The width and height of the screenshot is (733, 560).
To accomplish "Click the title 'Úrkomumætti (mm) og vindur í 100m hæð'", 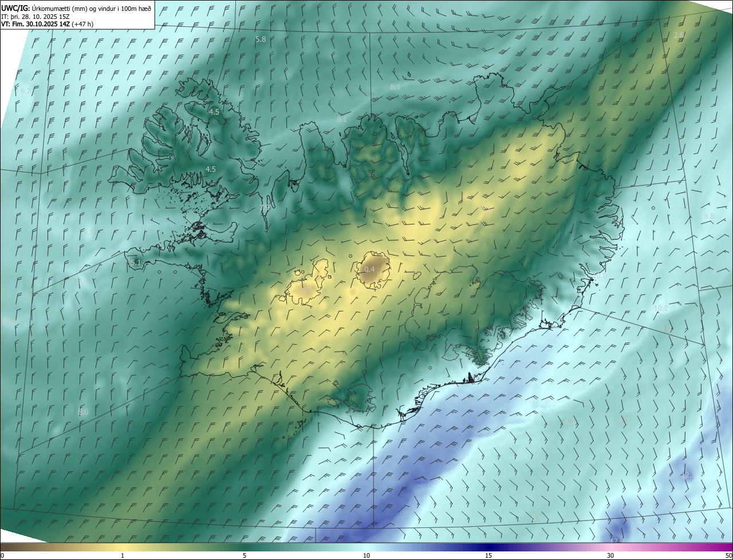I will 92,8.
